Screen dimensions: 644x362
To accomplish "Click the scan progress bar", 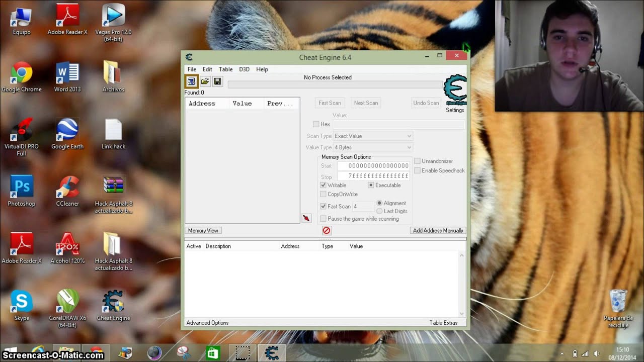I will 335,84.
